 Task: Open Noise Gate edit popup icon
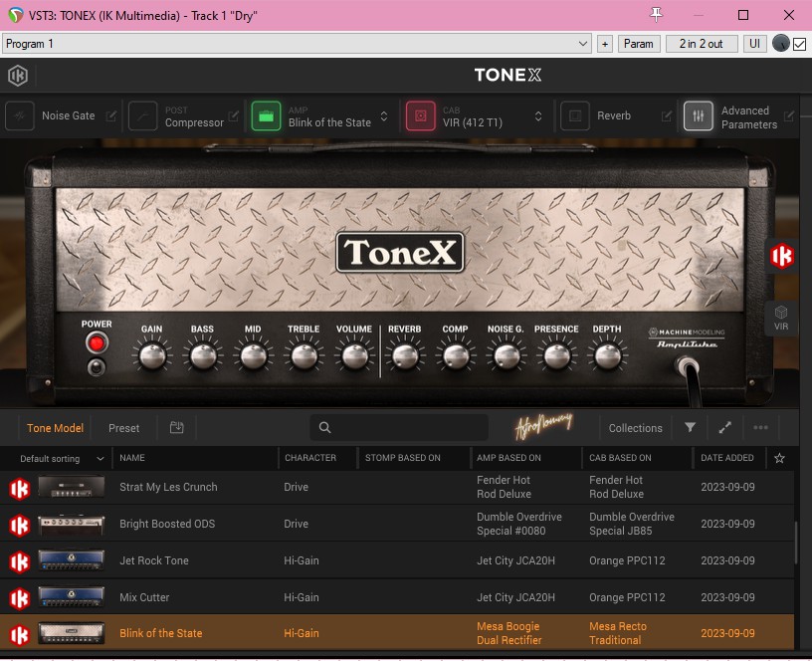coord(110,116)
